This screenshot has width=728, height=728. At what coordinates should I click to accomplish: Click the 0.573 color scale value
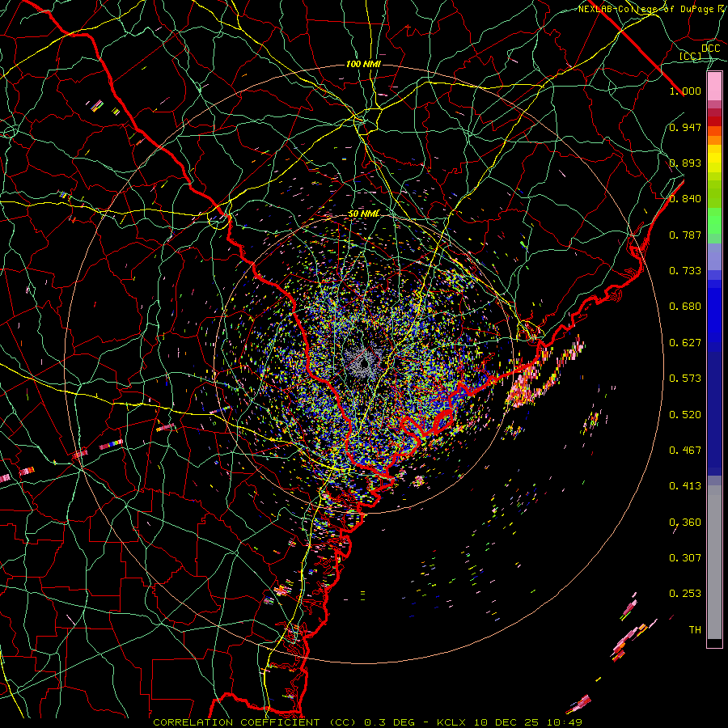pos(685,379)
